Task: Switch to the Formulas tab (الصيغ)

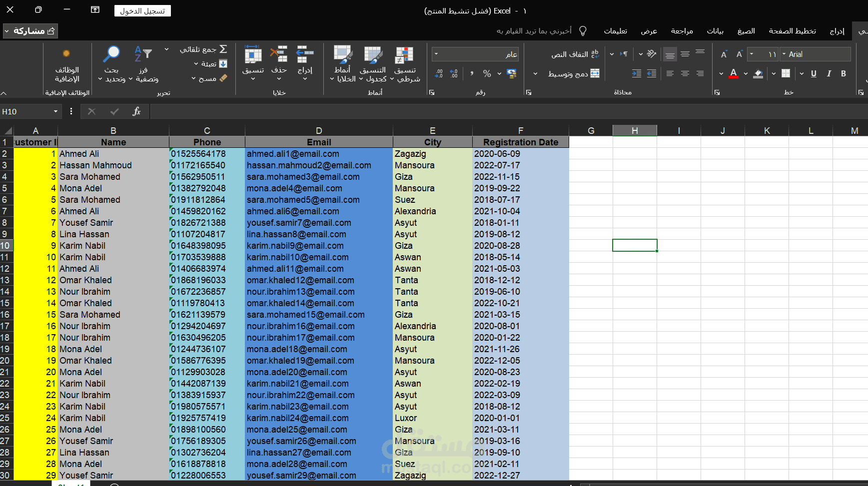Action: point(746,31)
